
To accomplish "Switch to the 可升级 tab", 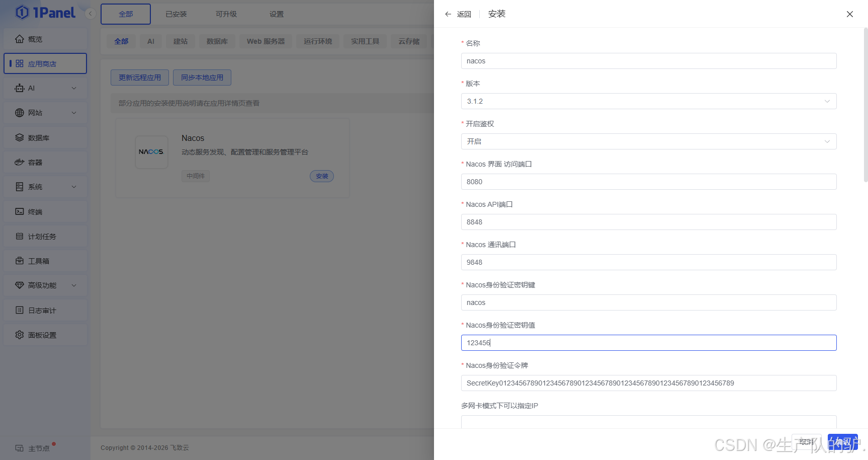I will coord(226,14).
